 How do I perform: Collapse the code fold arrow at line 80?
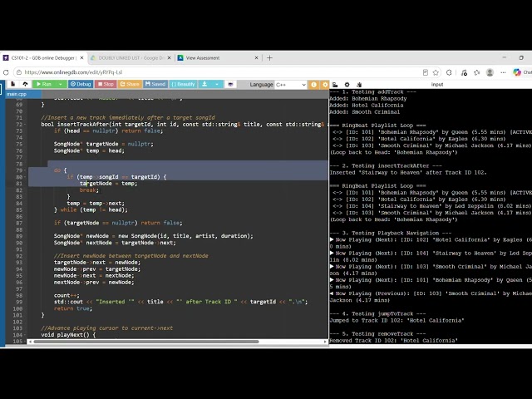tap(25, 177)
